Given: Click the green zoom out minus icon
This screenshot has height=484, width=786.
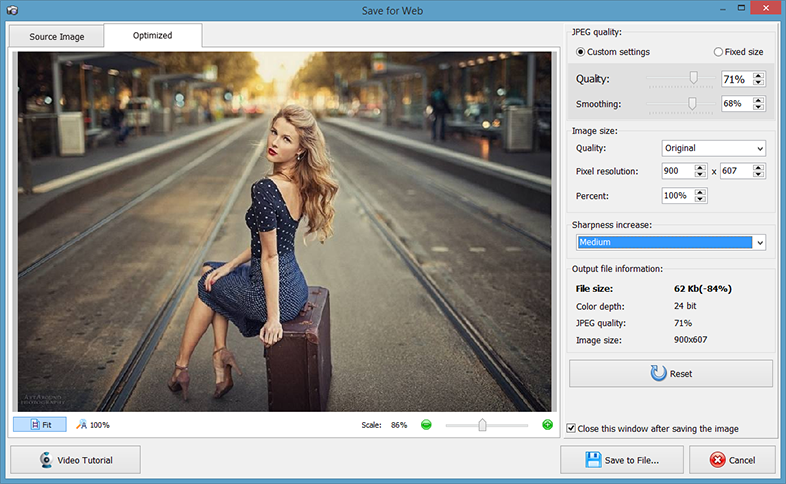Looking at the screenshot, I should click(x=426, y=425).
